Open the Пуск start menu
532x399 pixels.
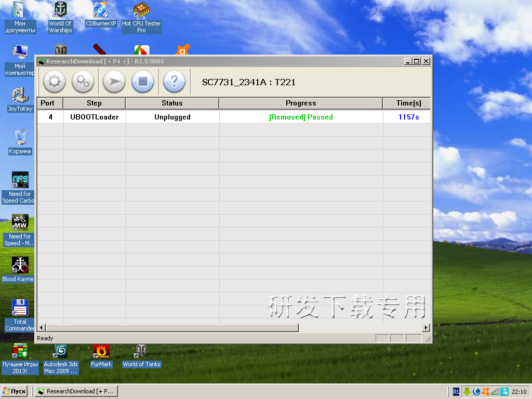15,391
